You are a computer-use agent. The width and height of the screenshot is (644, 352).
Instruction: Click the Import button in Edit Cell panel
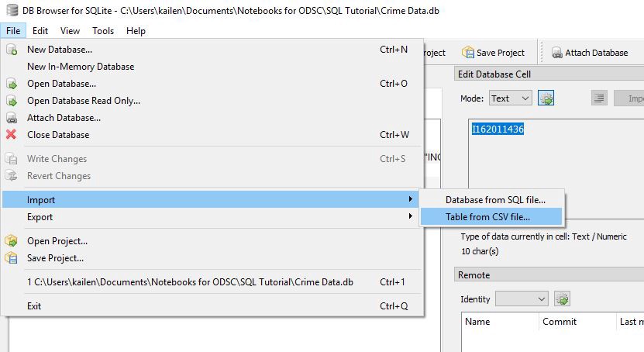[x=629, y=98]
